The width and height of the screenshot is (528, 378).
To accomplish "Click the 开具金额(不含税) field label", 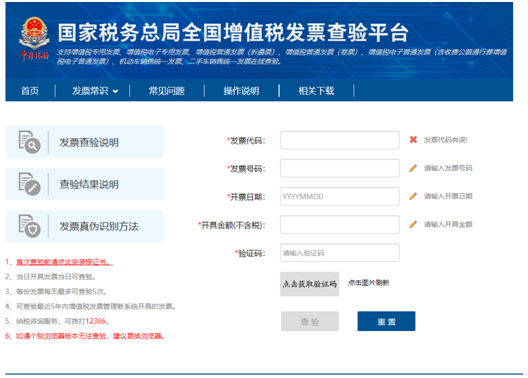I will (232, 225).
